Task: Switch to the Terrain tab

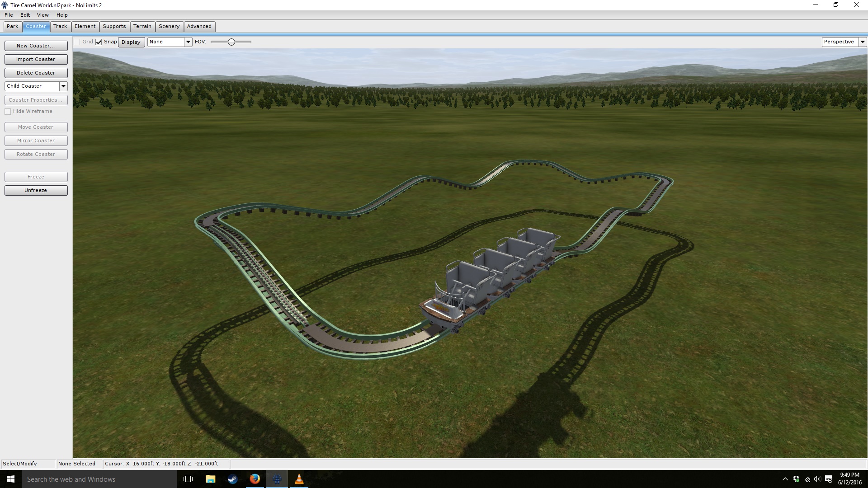Action: (142, 27)
